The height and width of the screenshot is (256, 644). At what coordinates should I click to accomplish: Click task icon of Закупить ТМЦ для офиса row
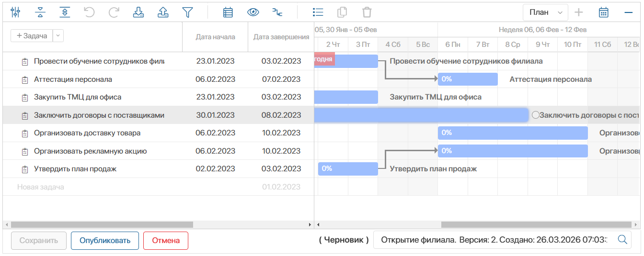point(25,97)
